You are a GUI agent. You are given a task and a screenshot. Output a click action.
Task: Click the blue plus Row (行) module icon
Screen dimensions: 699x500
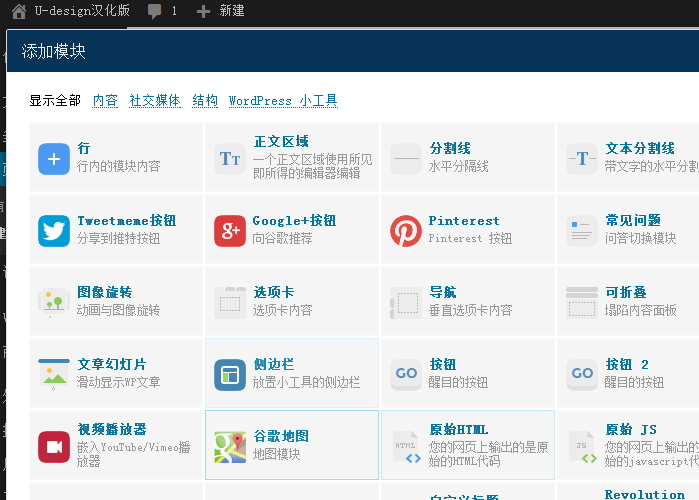tap(53, 159)
